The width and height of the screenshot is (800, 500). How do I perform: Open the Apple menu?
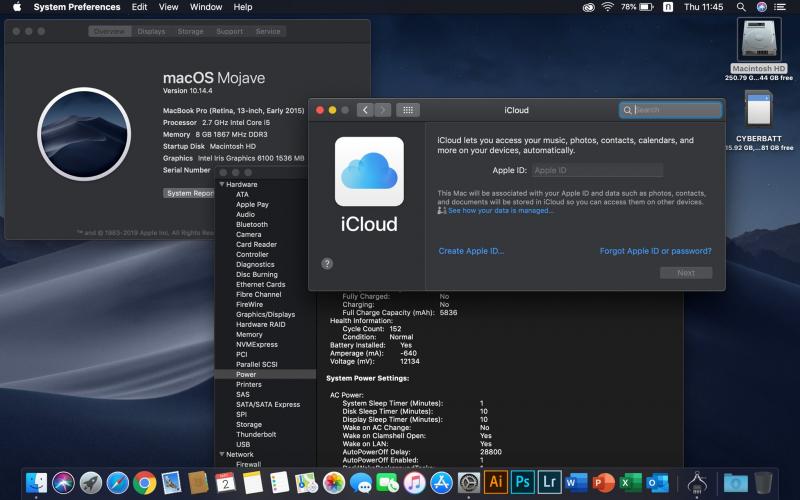coord(17,7)
